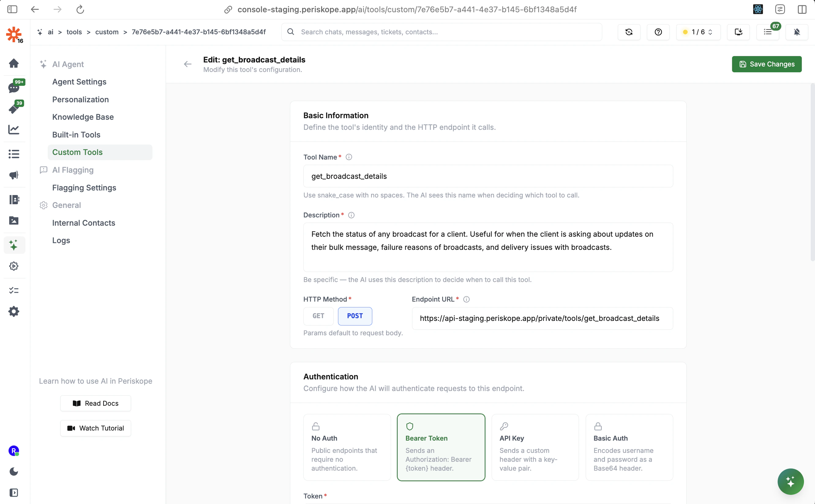The height and width of the screenshot is (504, 815).
Task: Open Built-in Tools in sidebar
Action: (76, 135)
